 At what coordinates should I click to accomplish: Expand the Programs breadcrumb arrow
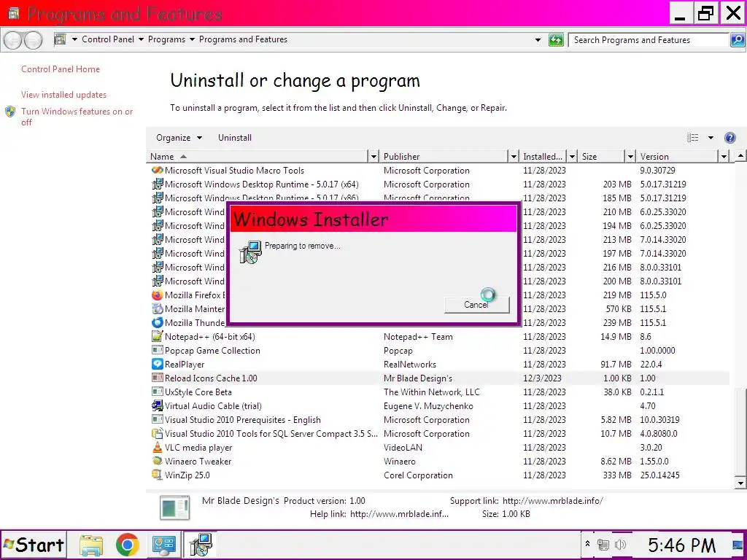click(192, 39)
